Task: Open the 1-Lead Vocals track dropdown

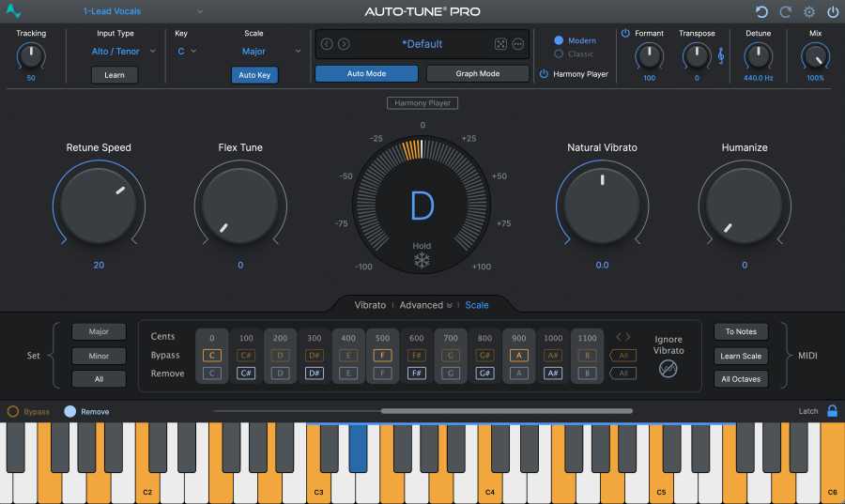Action: [x=143, y=11]
